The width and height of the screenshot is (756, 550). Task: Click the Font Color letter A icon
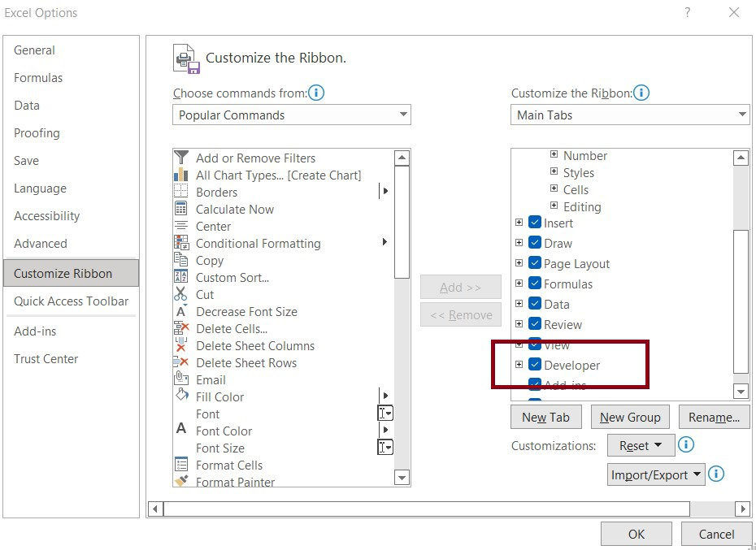[181, 428]
